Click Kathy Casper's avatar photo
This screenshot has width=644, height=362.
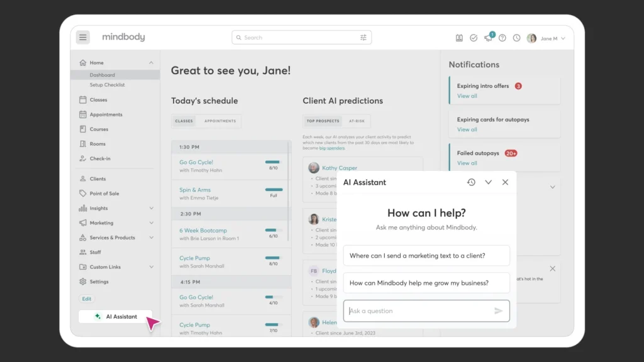[314, 167]
